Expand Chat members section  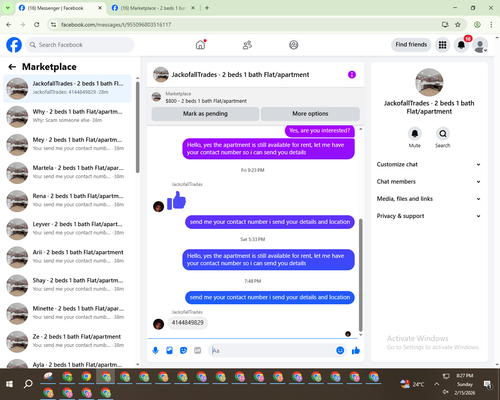pos(429,182)
